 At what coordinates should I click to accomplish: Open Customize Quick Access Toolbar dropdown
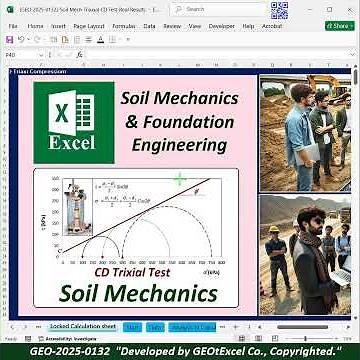tap(128, 40)
